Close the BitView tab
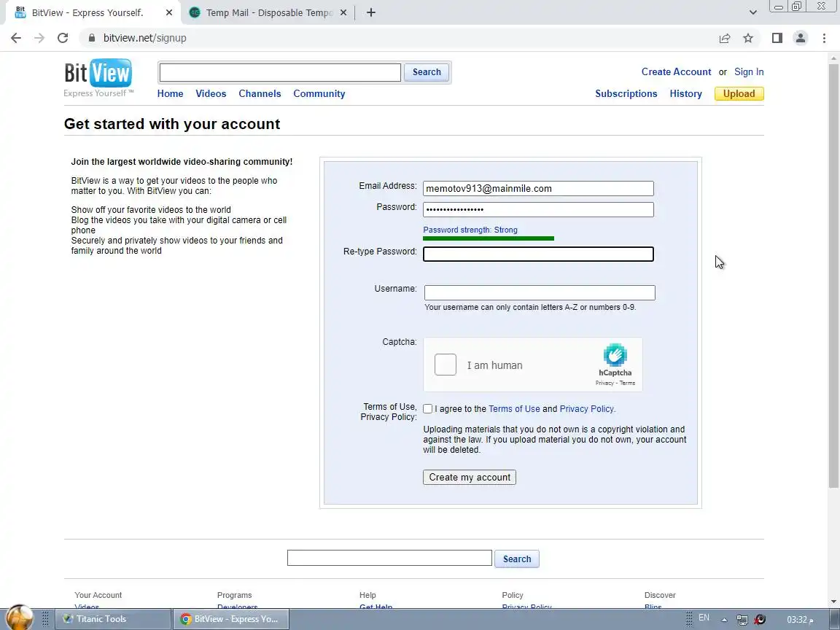The width and height of the screenshot is (840, 630). pyautogui.click(x=168, y=12)
